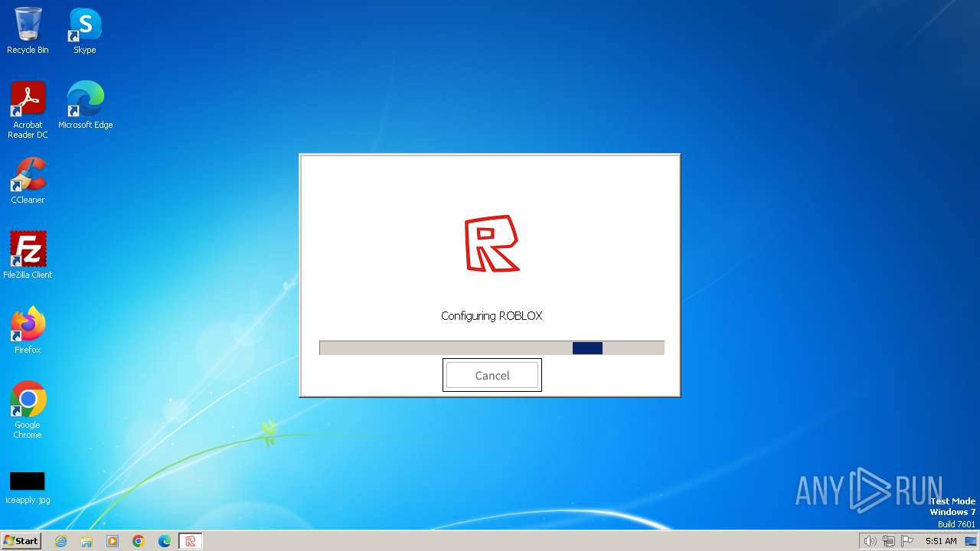Open Internet Explorer from the taskbar
This screenshot has height=551, width=980.
click(x=60, y=541)
